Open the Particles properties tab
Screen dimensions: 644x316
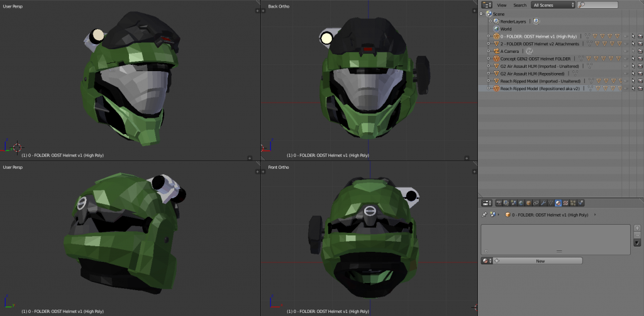[x=573, y=203]
